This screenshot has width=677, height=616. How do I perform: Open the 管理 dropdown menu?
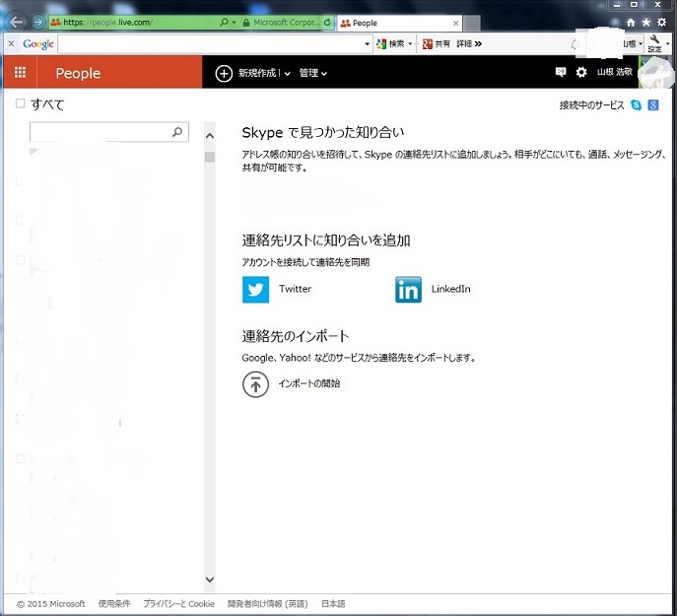coord(313,73)
